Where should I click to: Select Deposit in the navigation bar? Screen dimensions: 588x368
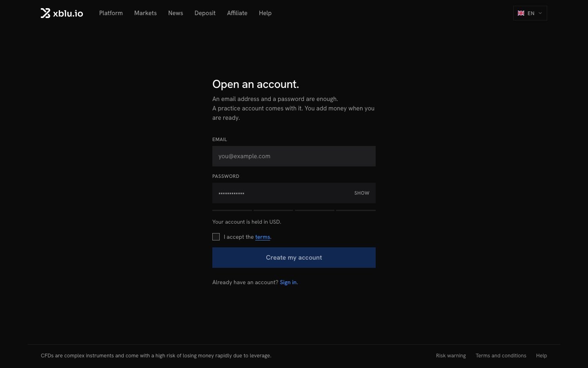[205, 13]
